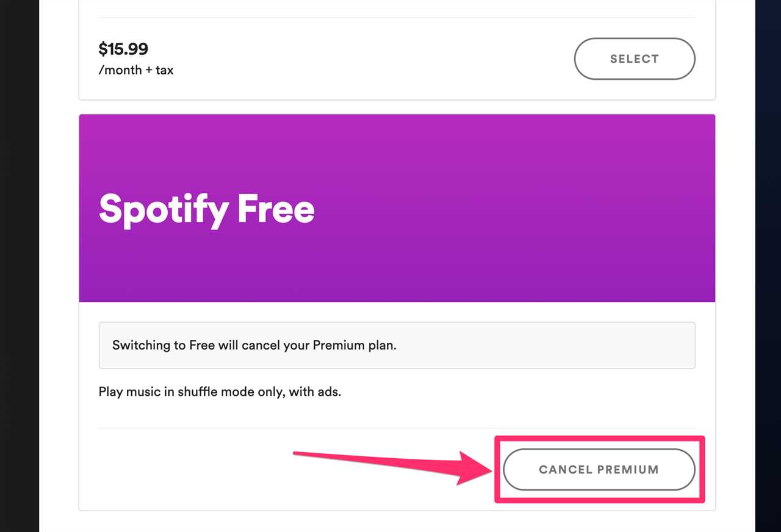
Task: Select the 'Switching to Free' warning message
Action: (x=254, y=345)
